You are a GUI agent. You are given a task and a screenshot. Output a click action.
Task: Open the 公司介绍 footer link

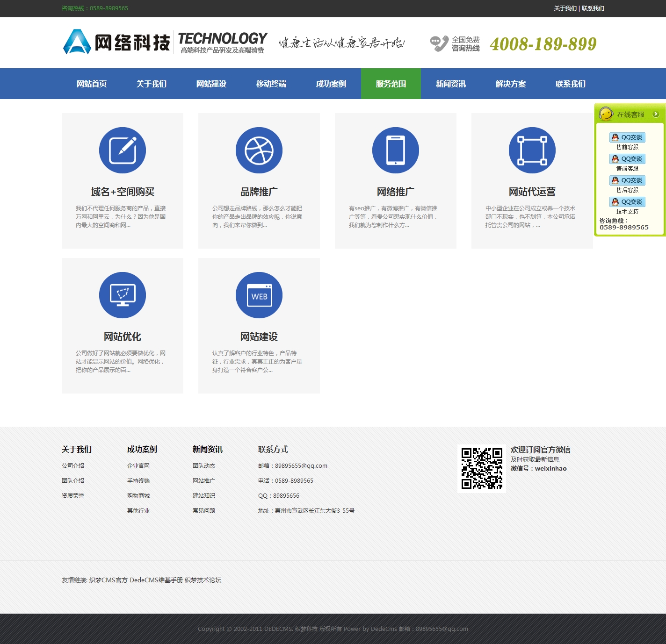click(73, 466)
